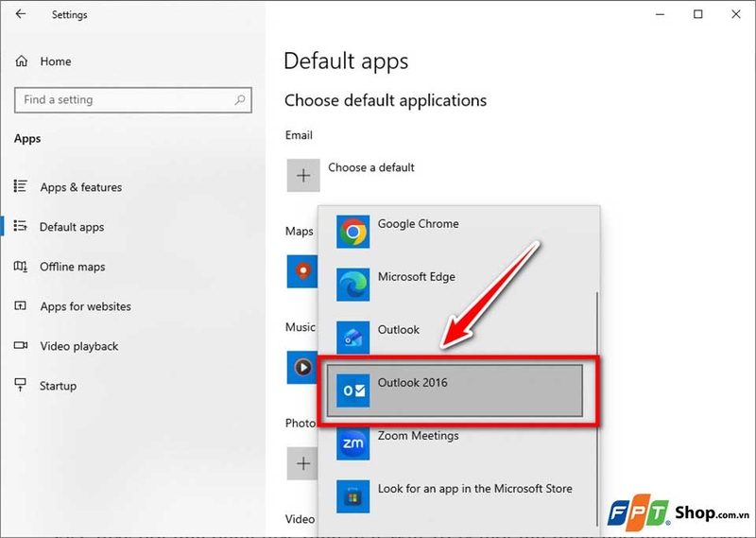Minimize the Settings window
756x538 pixels.
tap(660, 14)
